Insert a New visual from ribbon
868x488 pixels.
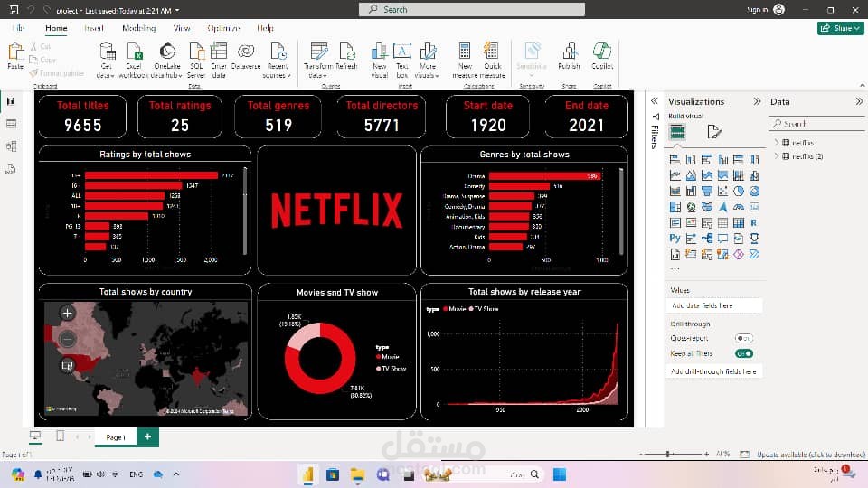tap(379, 60)
